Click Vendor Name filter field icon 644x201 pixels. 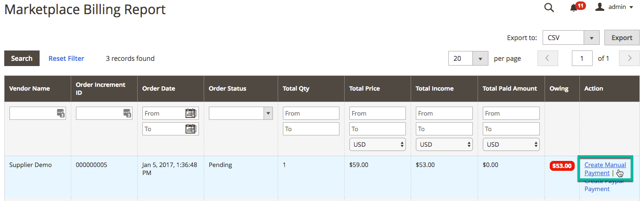60,113
